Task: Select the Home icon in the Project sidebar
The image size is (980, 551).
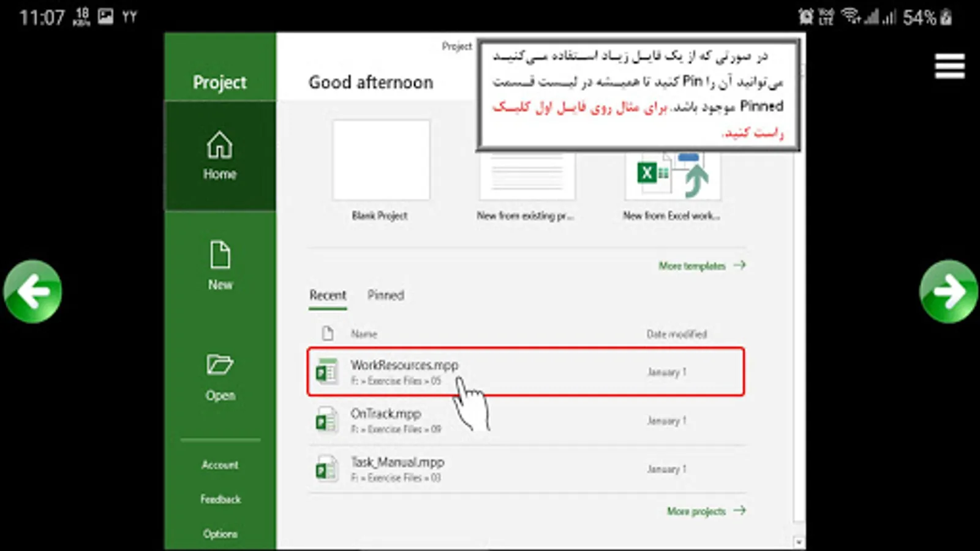Action: [220, 146]
